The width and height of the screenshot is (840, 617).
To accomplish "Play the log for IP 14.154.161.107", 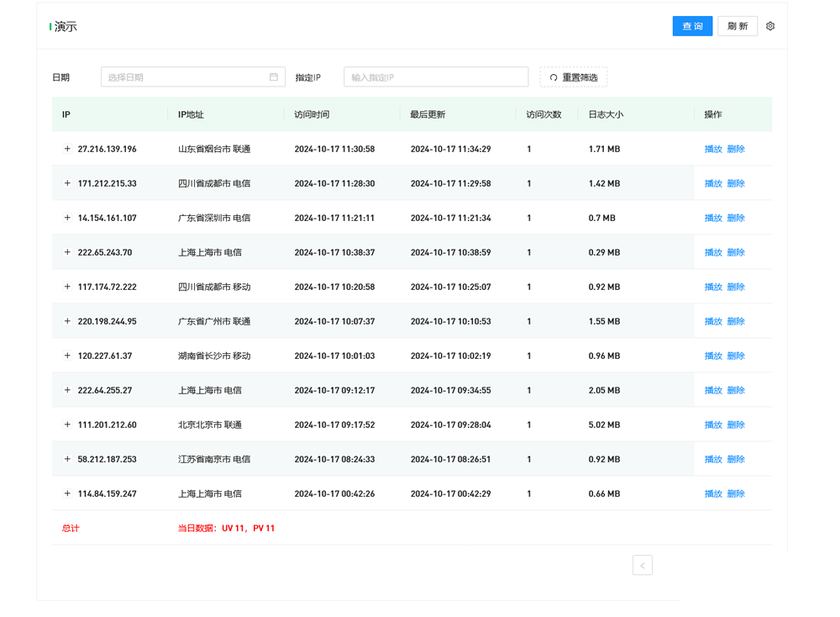I will point(713,218).
